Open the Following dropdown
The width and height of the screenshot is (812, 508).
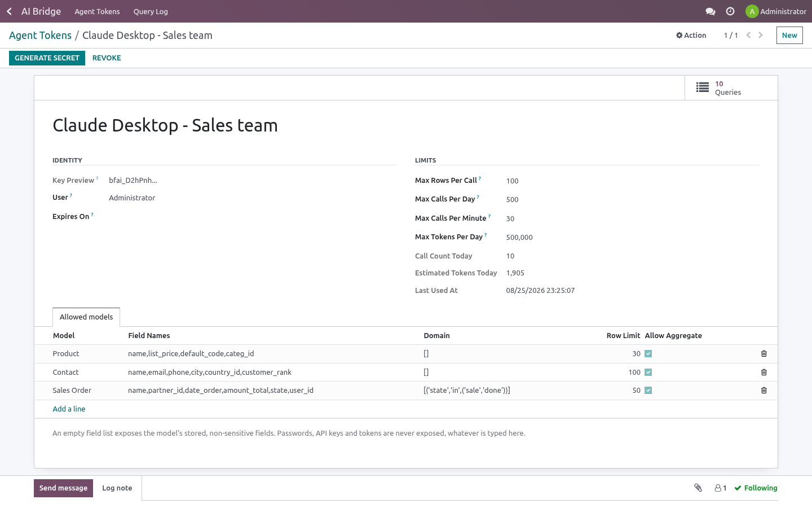pyautogui.click(x=756, y=488)
